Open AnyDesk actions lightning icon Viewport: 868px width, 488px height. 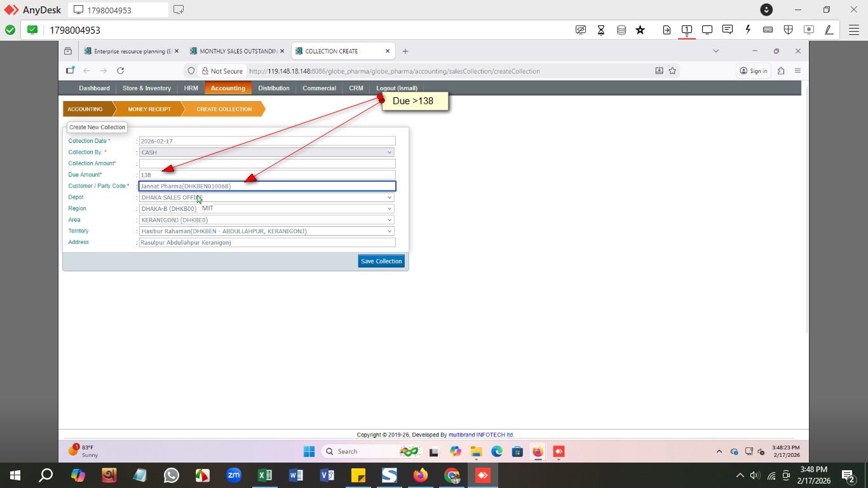(748, 30)
